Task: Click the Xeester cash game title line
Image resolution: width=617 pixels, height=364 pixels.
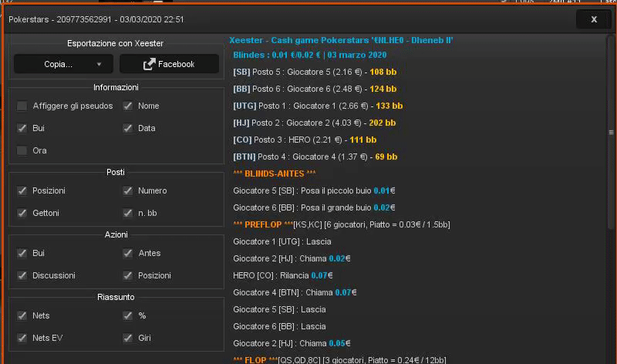Action: (341, 40)
